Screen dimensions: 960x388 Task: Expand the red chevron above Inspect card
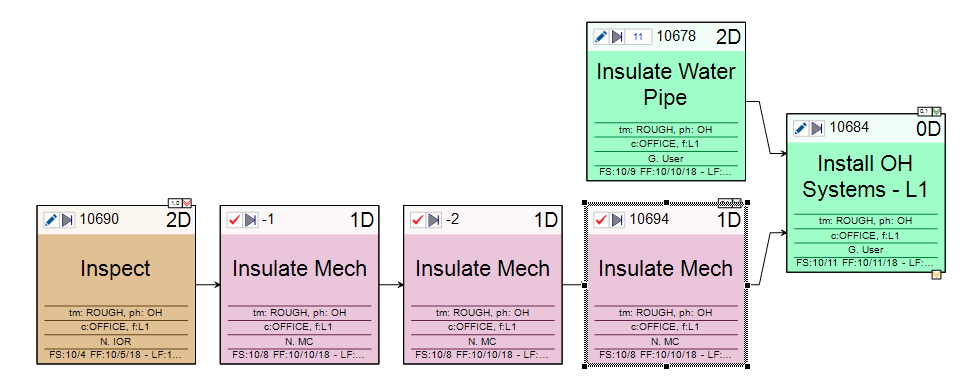point(187,203)
